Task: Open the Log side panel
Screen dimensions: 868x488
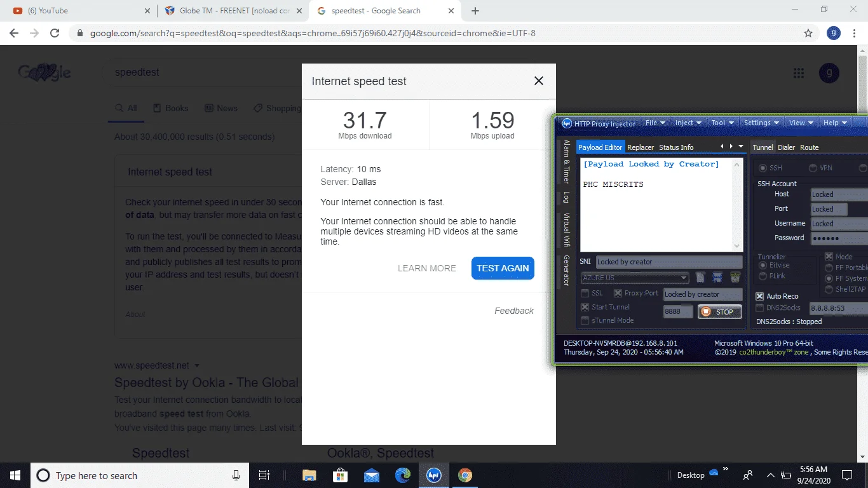Action: point(566,198)
